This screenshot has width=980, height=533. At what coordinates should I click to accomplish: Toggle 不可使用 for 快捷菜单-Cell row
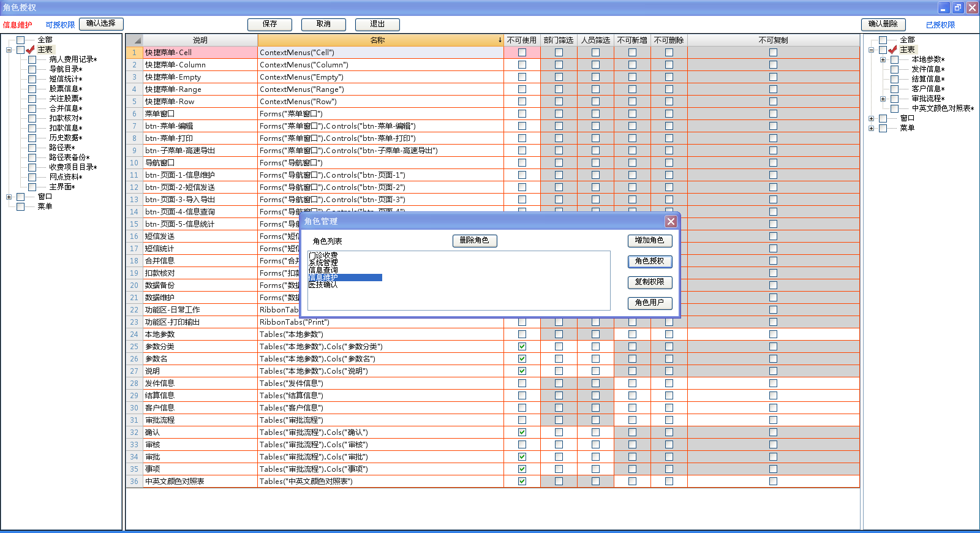[x=522, y=52]
